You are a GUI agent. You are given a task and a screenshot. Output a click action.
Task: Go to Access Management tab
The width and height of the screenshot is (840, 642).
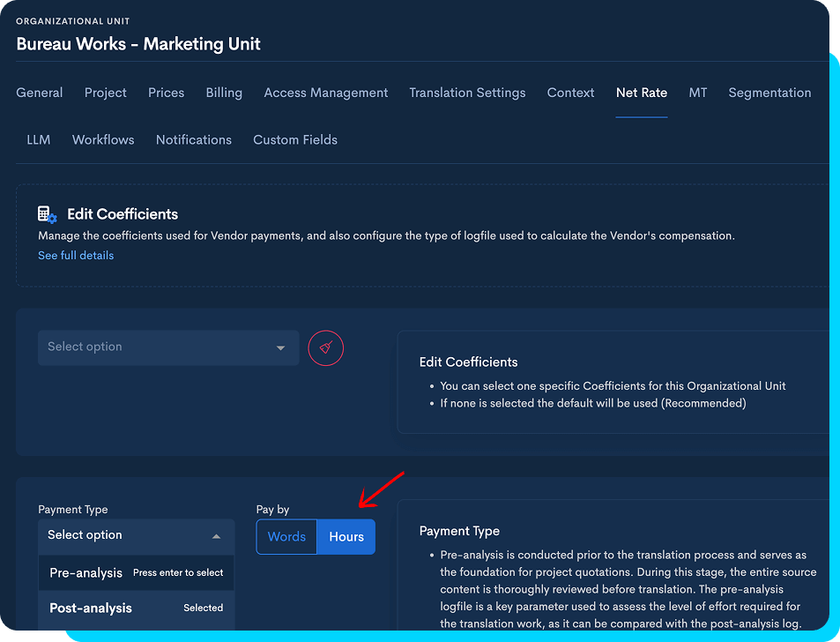click(326, 93)
